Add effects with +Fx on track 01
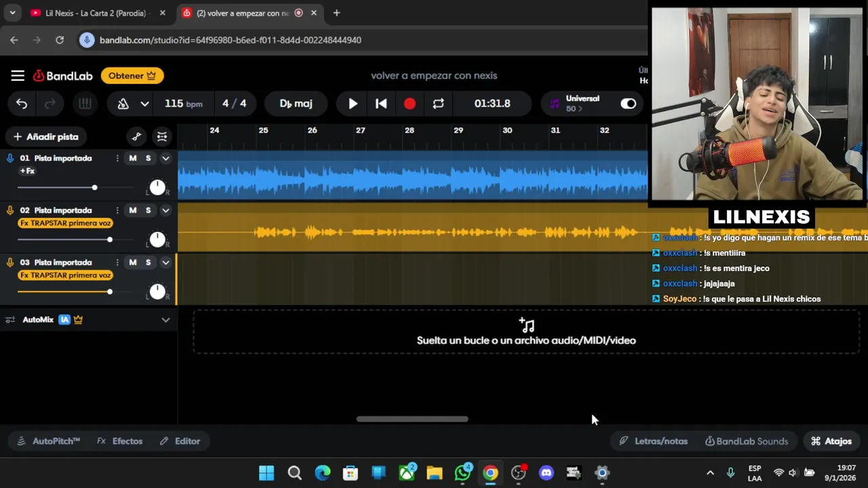Image resolution: width=868 pixels, height=488 pixels. pyautogui.click(x=27, y=171)
